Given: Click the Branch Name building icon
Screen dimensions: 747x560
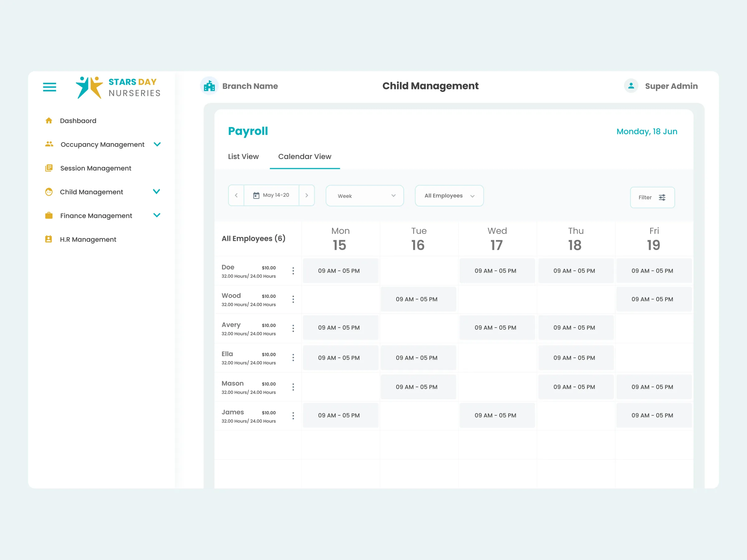Looking at the screenshot, I should pyautogui.click(x=209, y=86).
